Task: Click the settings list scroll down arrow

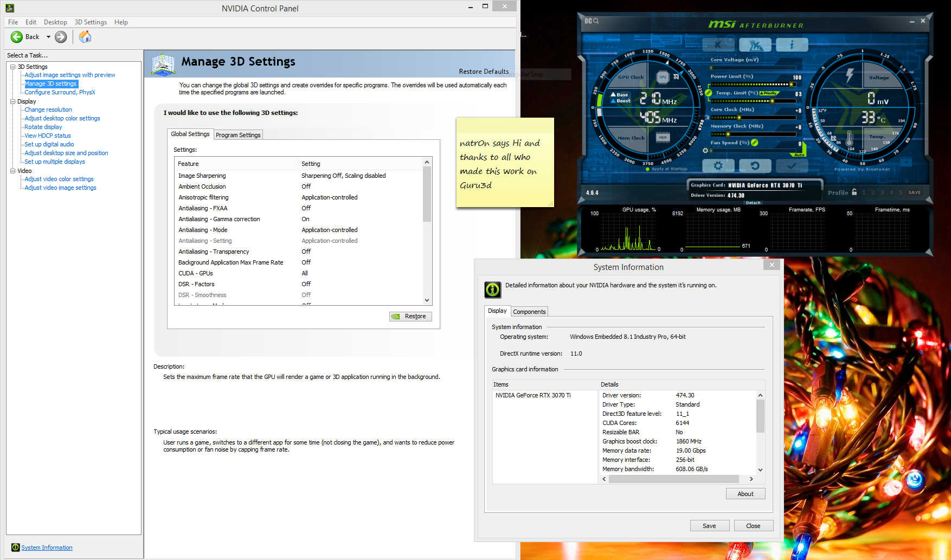Action: pos(427,300)
